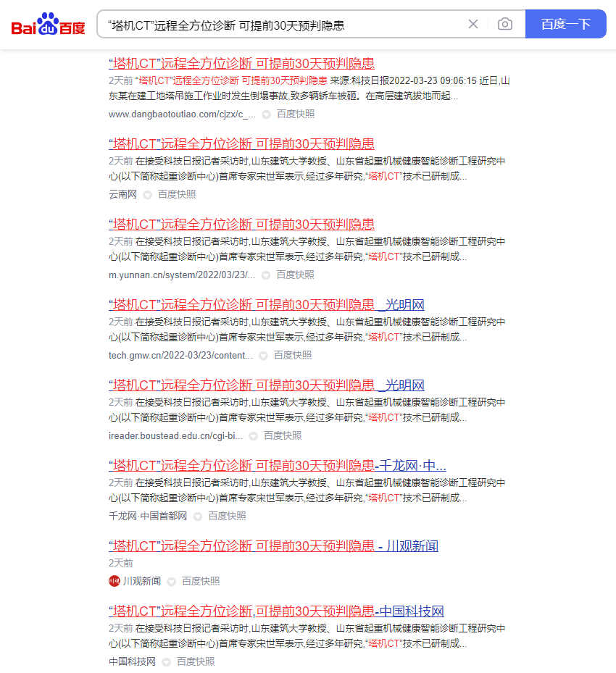616x673 pixels.
Task: Open dropdown arrow next to 云南网
Action: point(147,195)
